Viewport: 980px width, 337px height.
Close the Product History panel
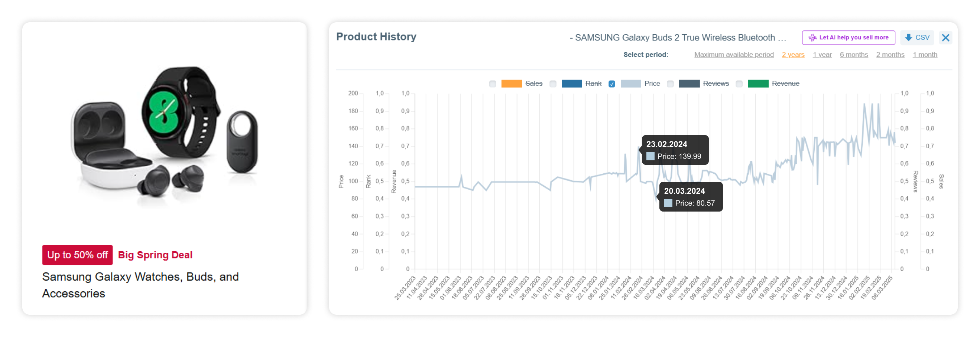pos(946,37)
